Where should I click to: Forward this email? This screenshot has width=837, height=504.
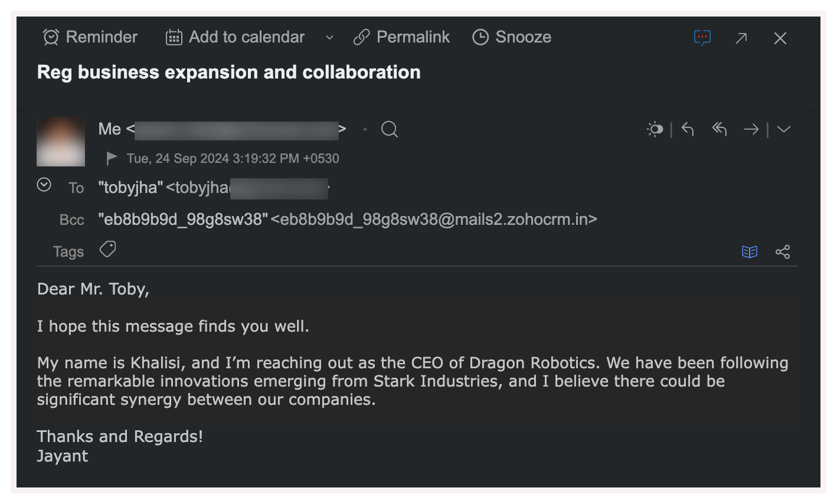click(751, 129)
